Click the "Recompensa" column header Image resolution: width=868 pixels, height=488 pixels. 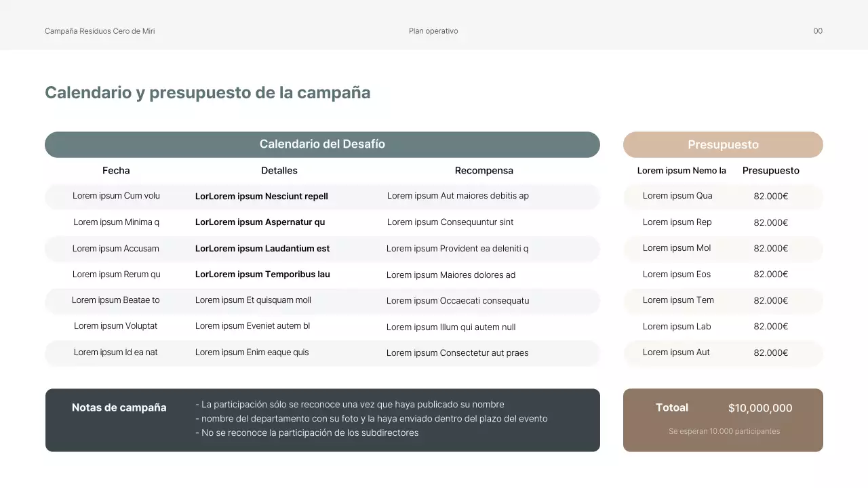click(x=484, y=171)
